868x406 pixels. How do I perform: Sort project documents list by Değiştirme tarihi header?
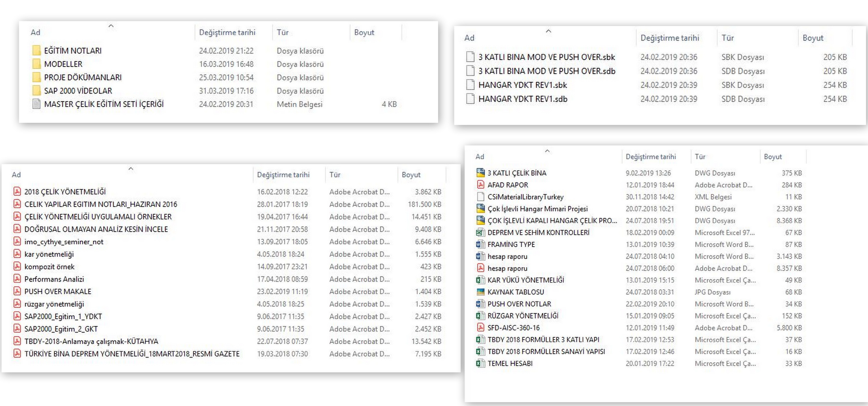click(651, 157)
